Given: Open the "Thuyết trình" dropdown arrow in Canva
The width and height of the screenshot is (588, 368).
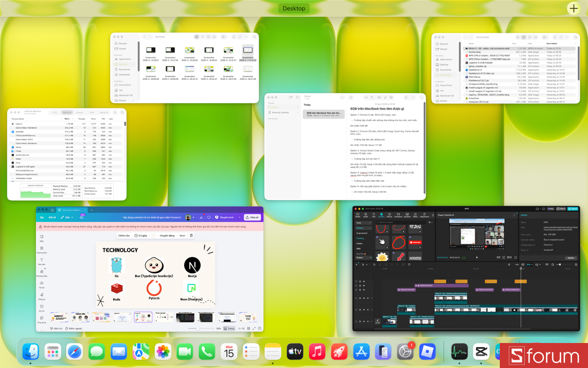Looking at the screenshot, I should coord(239,217).
